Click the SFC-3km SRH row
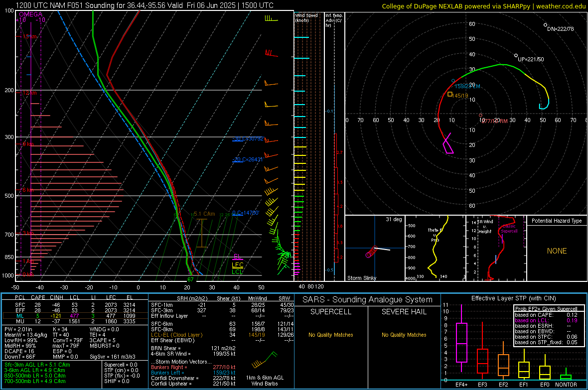 (x=222, y=310)
